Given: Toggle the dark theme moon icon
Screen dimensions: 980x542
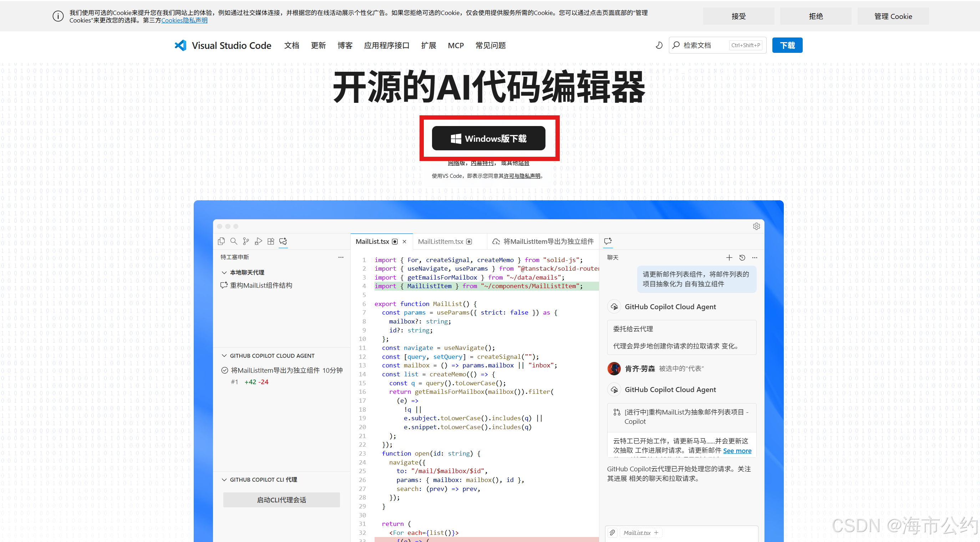Looking at the screenshot, I should 659,45.
